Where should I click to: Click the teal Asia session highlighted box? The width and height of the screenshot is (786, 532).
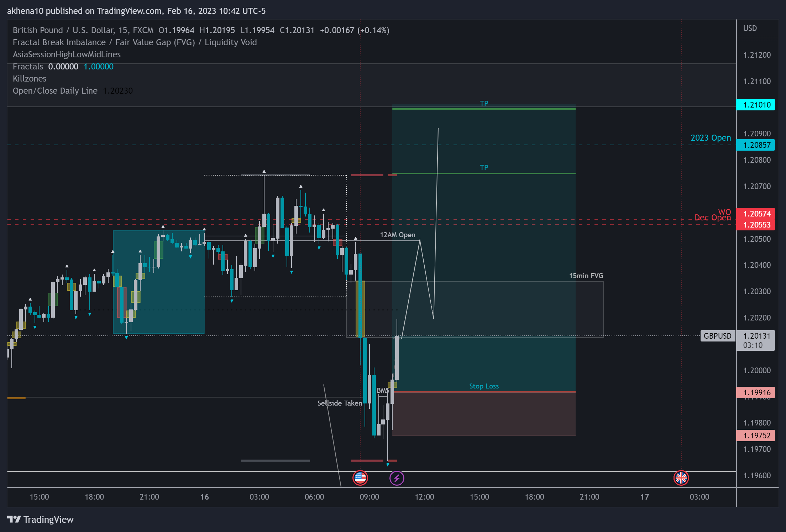coord(158,282)
